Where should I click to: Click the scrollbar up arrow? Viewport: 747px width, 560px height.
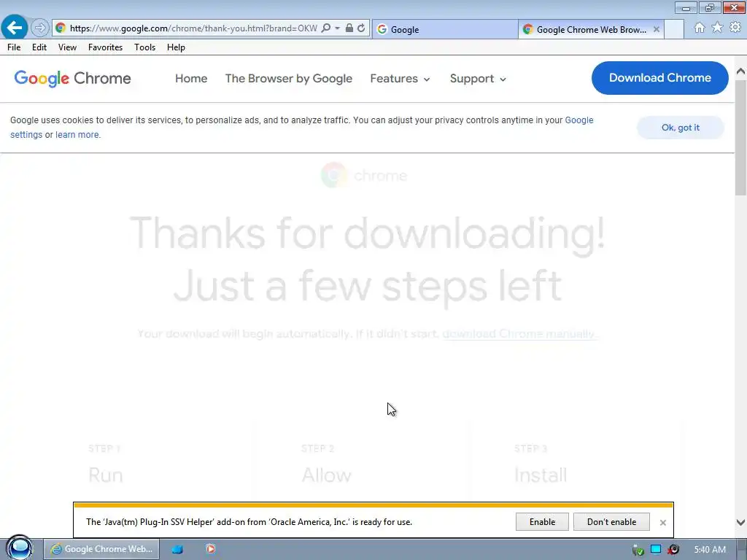pos(740,71)
